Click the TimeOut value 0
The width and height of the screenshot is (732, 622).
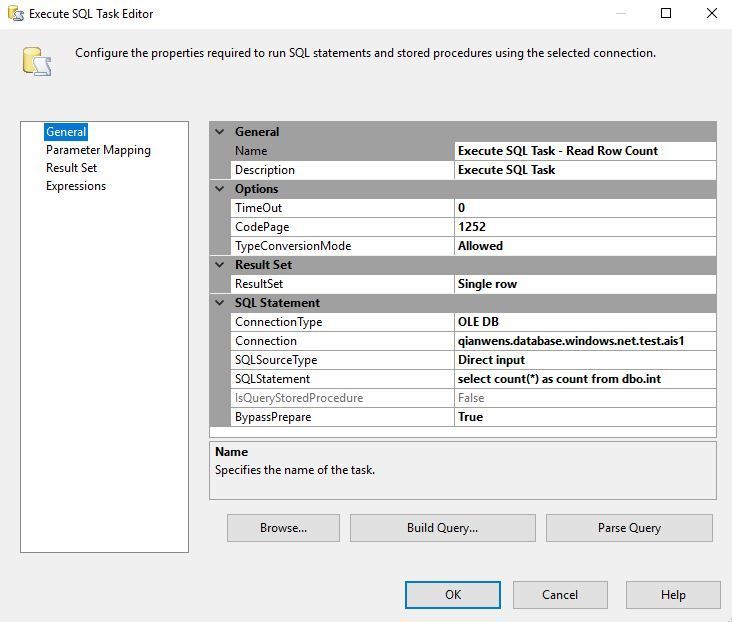585,208
